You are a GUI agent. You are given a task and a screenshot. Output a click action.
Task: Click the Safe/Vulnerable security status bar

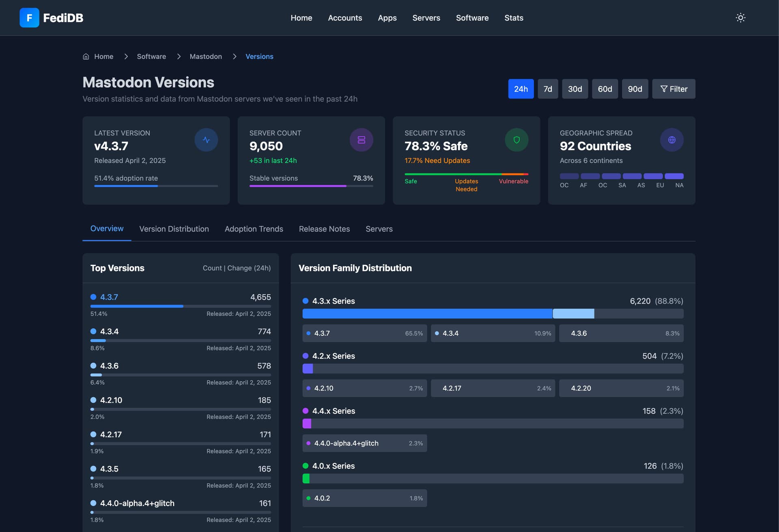click(x=466, y=174)
